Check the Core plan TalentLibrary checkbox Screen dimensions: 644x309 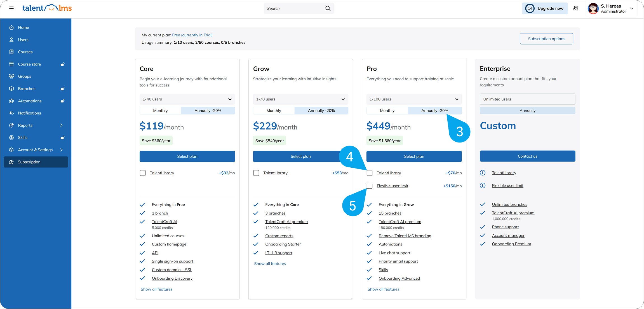[x=143, y=173]
